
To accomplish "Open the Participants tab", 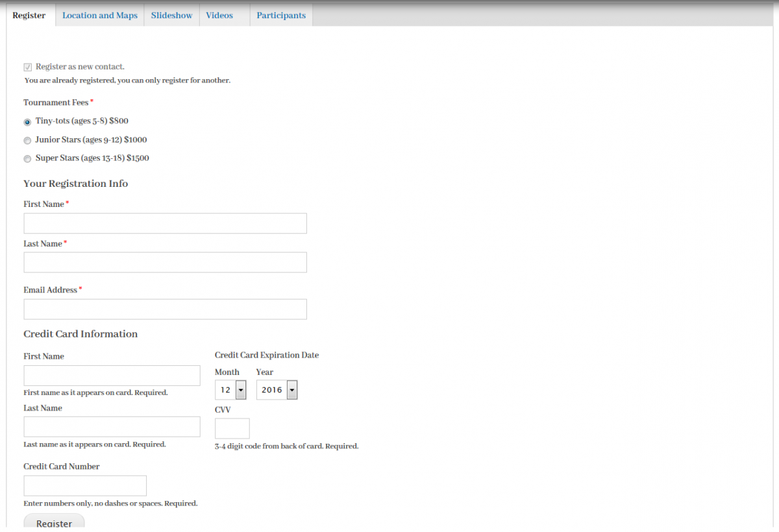I will coord(280,15).
